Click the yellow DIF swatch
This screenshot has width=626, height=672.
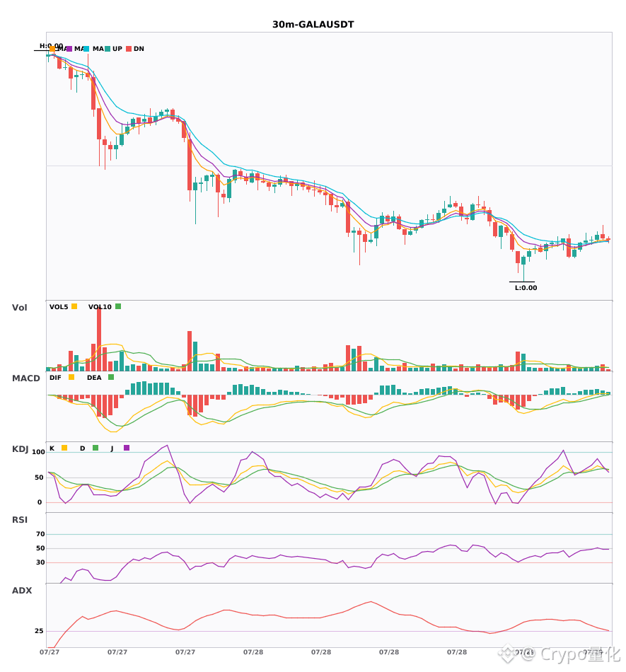click(x=71, y=377)
